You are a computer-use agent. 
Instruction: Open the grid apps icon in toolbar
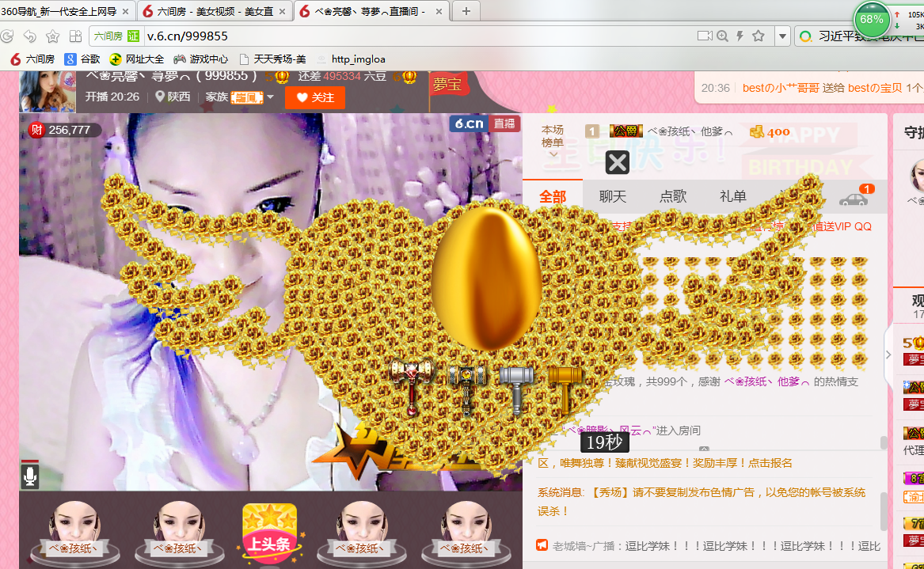click(x=75, y=36)
